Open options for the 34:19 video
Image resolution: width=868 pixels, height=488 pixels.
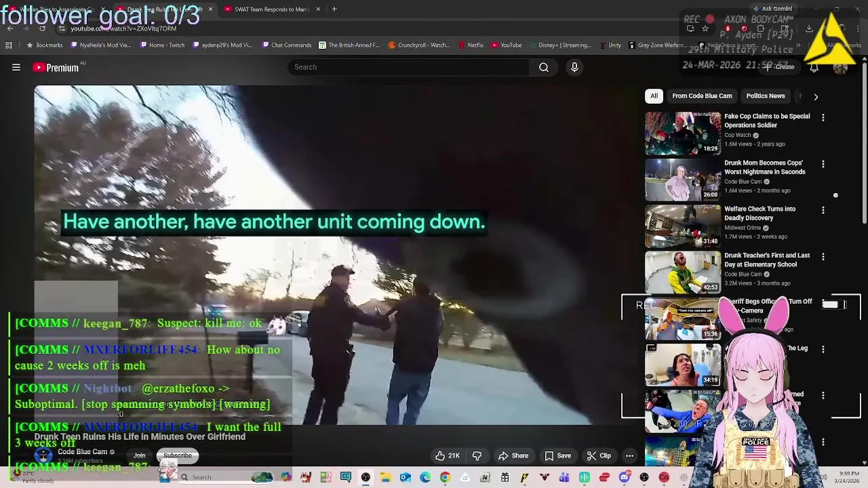[823, 349]
